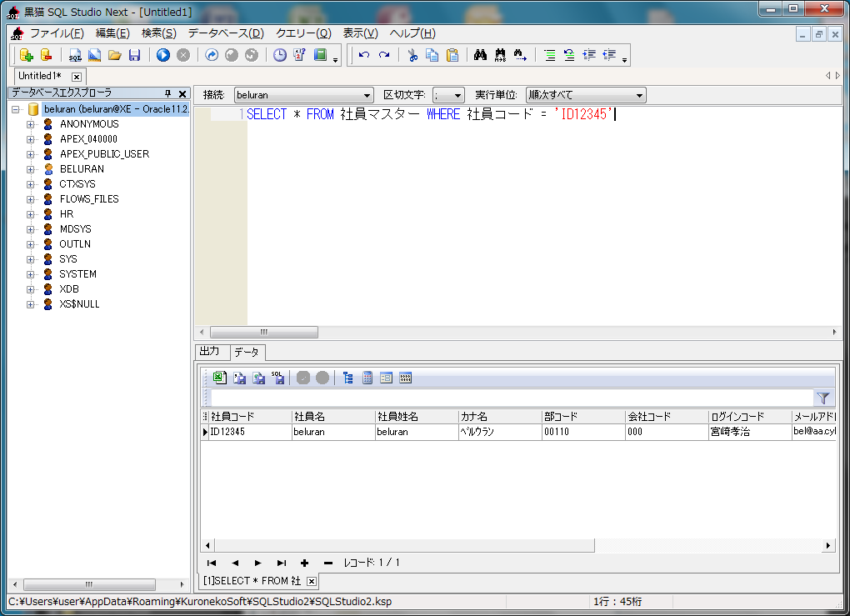The width and height of the screenshot is (850, 616).
Task: Pin the database explorer panel
Action: (x=168, y=94)
